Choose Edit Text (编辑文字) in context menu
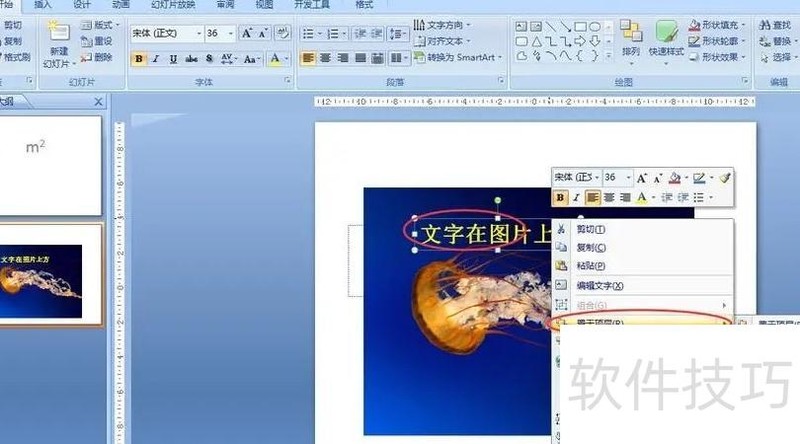This screenshot has height=444, width=800. pos(643,286)
